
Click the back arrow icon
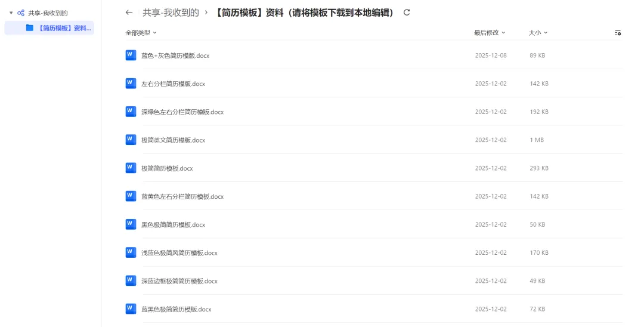tap(129, 13)
